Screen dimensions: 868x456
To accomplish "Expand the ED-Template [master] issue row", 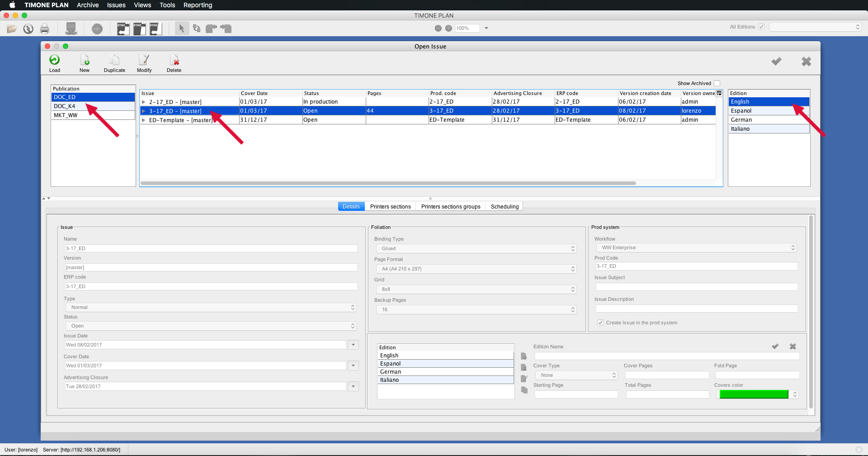I will pyautogui.click(x=144, y=120).
